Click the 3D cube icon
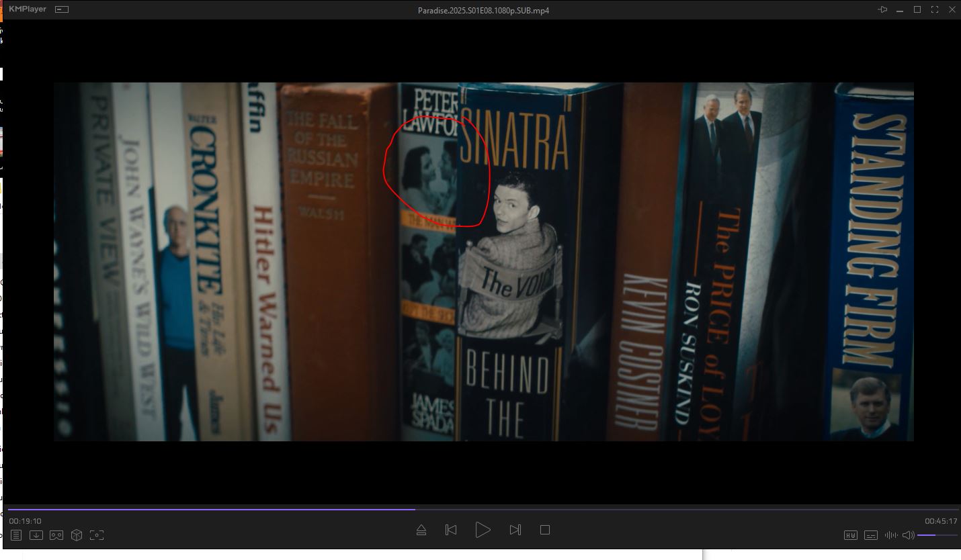The height and width of the screenshot is (560, 961). point(77,535)
